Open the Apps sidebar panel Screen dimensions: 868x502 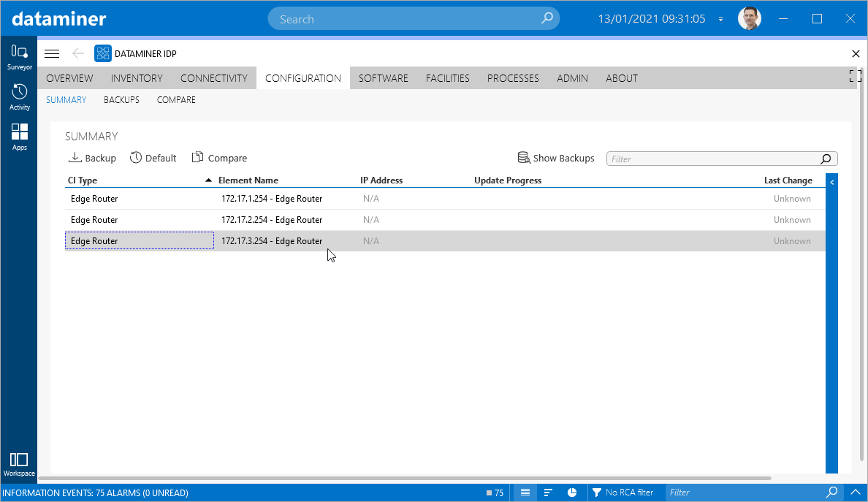click(x=20, y=137)
